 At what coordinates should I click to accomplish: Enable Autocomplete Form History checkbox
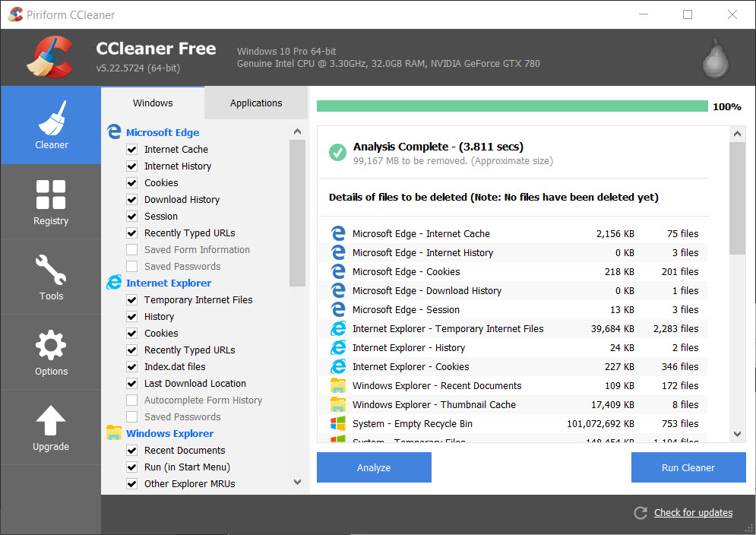(131, 400)
